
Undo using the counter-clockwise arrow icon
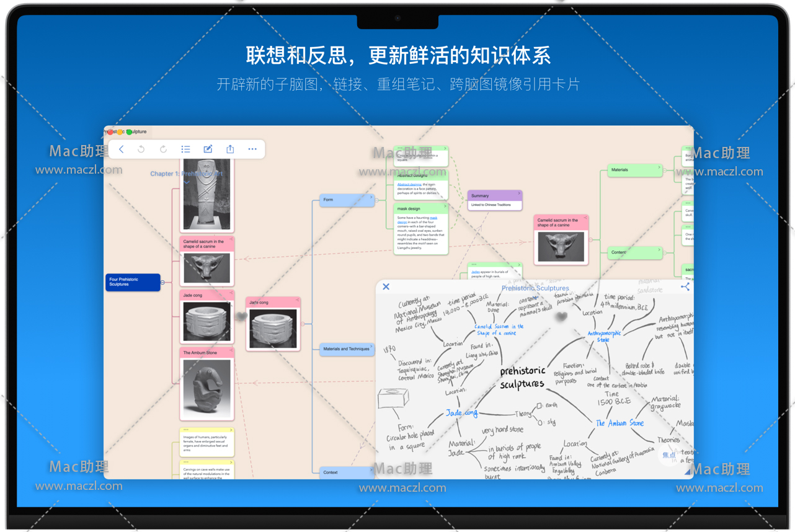(x=141, y=149)
